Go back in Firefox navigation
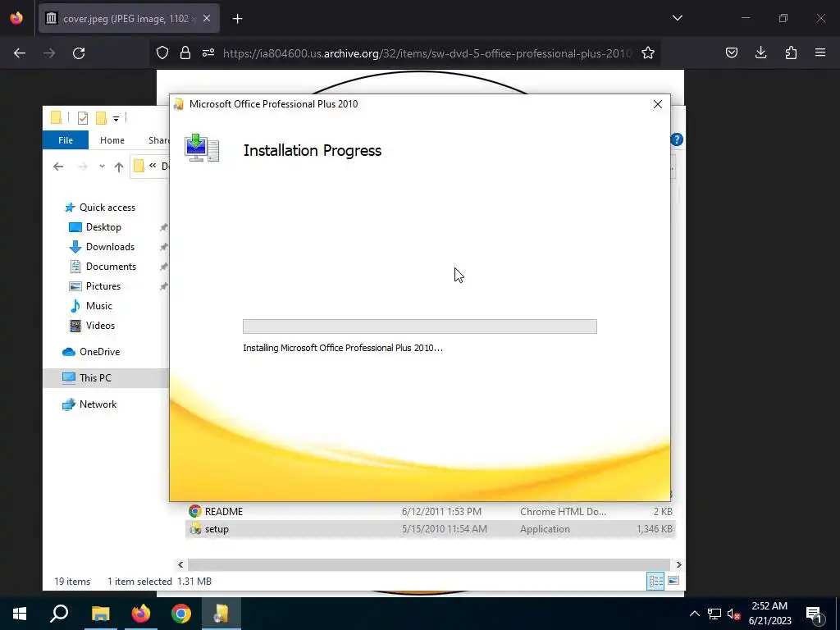 coord(20,53)
